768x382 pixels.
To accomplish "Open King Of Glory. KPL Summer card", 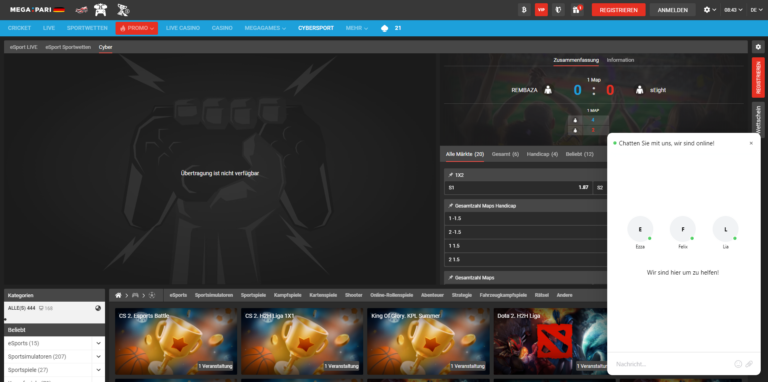I will (x=428, y=341).
